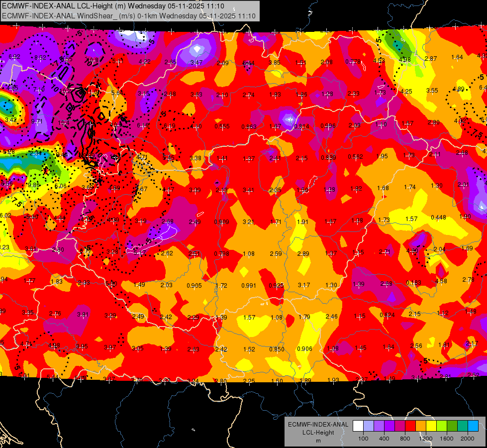This screenshot has width=487, height=448.
Task: Click the wind shear value 5.17
Action: [139, 253]
